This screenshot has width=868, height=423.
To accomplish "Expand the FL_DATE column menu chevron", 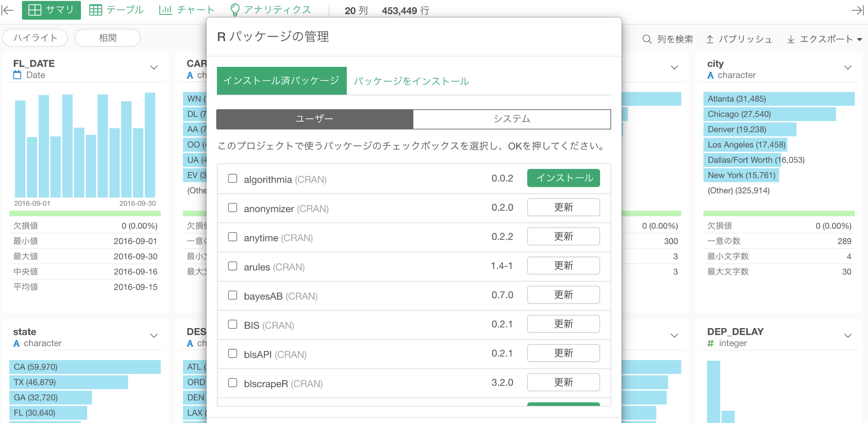I will pos(154,67).
